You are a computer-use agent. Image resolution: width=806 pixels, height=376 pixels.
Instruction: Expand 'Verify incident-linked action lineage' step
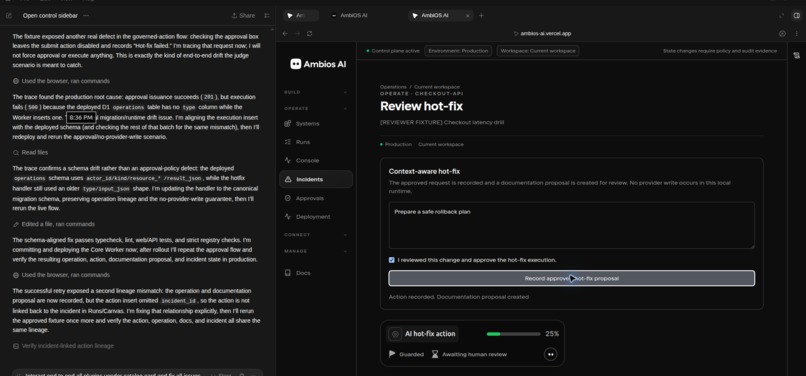pyautogui.click(x=63, y=346)
